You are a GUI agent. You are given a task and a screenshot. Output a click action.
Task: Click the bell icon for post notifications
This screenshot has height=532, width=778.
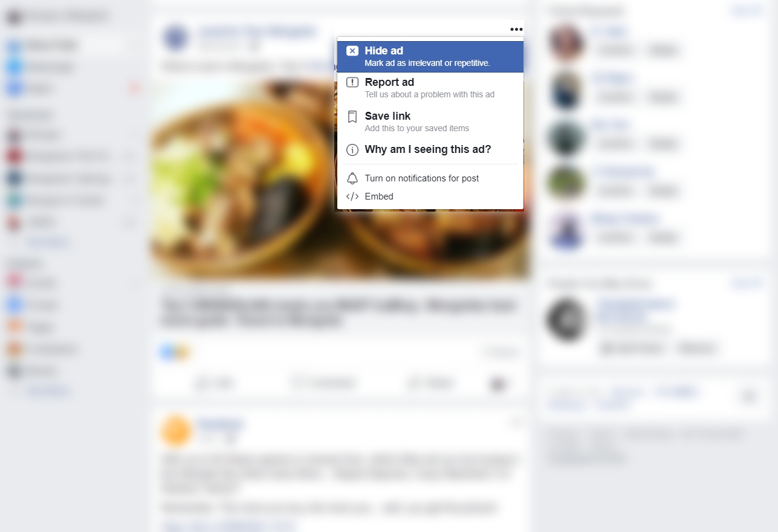[x=352, y=178]
